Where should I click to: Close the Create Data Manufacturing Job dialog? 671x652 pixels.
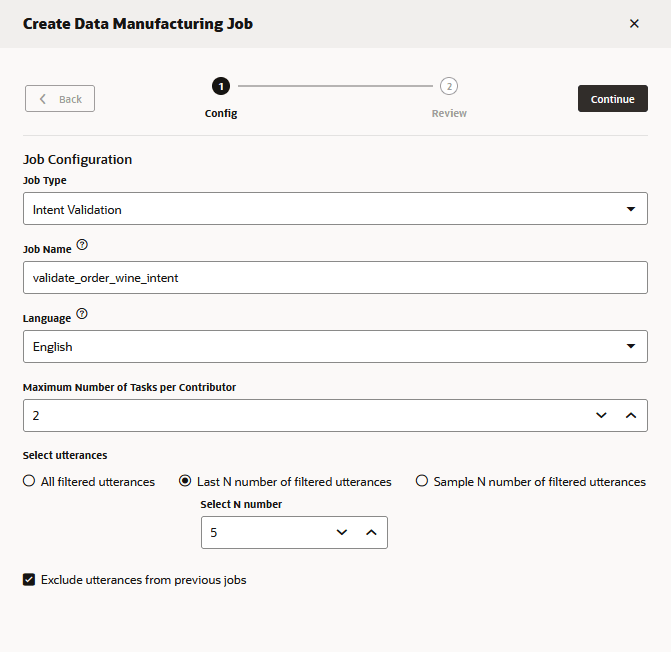pyautogui.click(x=634, y=24)
